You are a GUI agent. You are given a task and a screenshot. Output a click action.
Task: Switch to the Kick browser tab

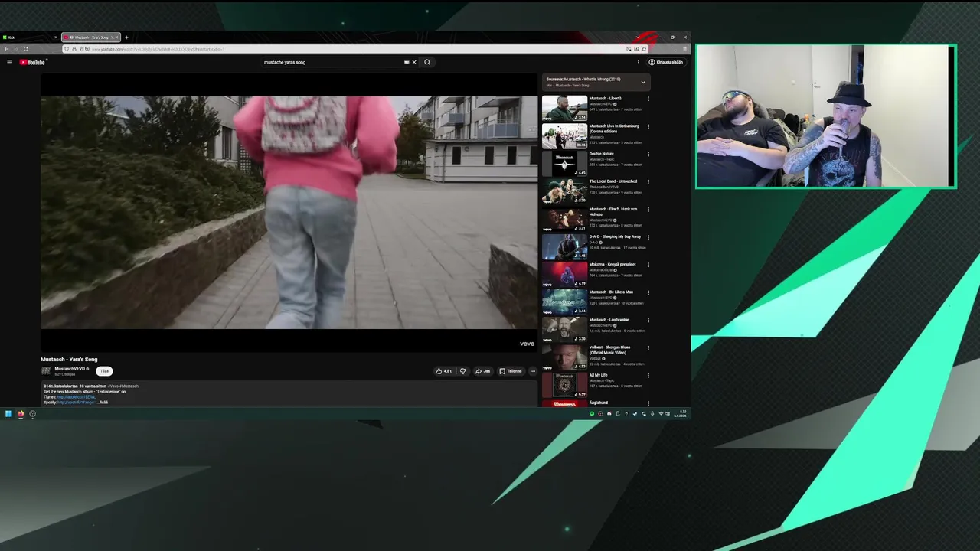[x=29, y=37]
